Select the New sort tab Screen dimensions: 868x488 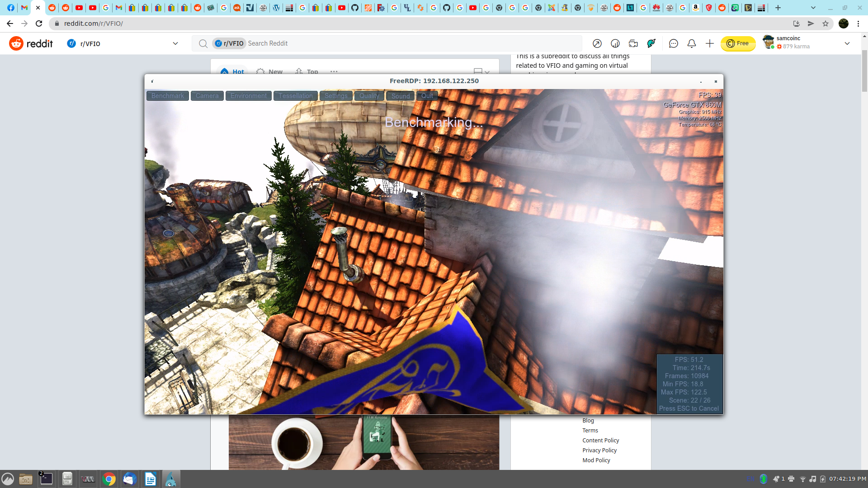(x=269, y=71)
